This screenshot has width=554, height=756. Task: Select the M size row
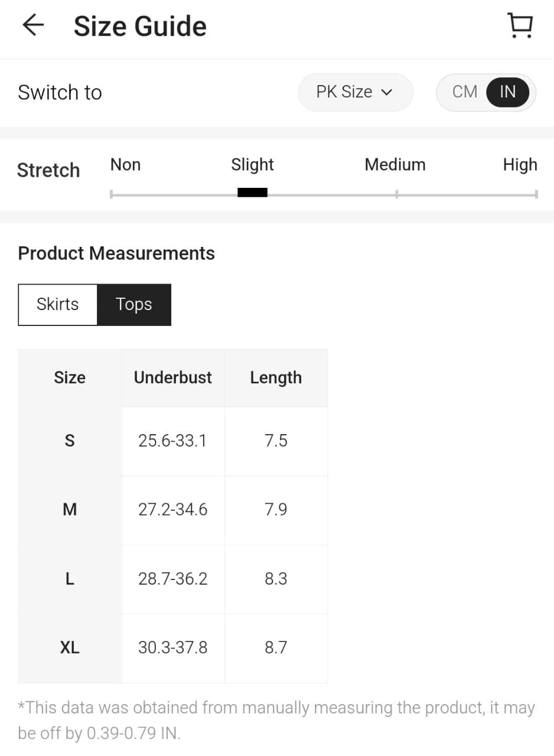(x=70, y=510)
